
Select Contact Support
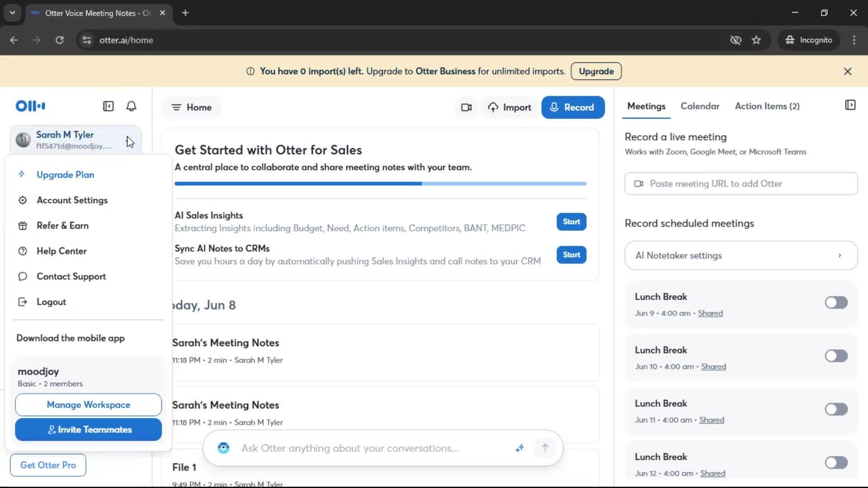71,277
